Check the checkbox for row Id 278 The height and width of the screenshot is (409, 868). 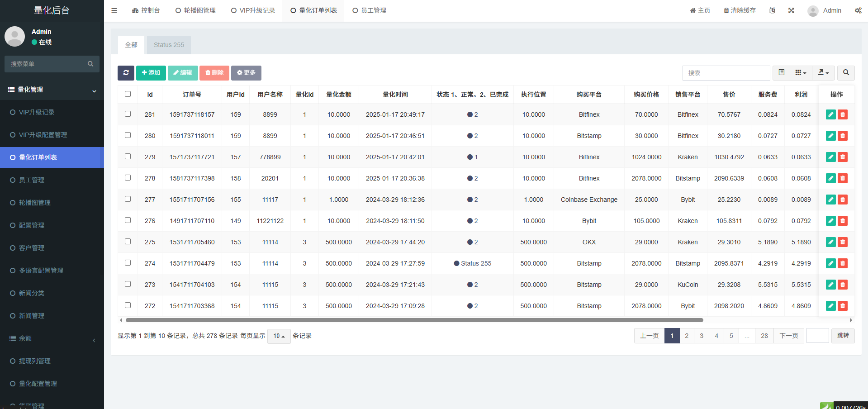128,178
